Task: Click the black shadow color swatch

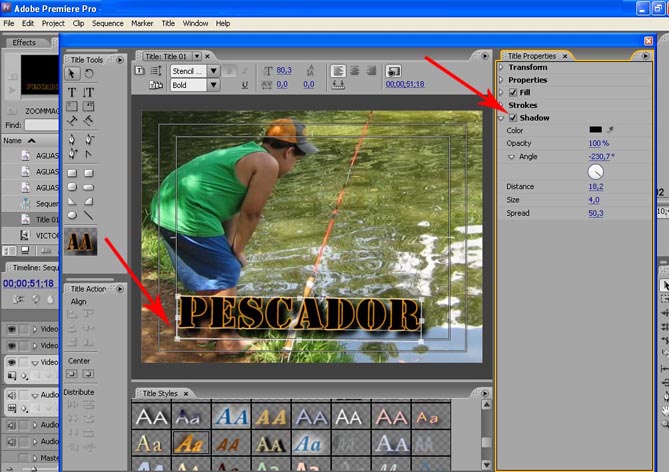Action: tap(595, 130)
